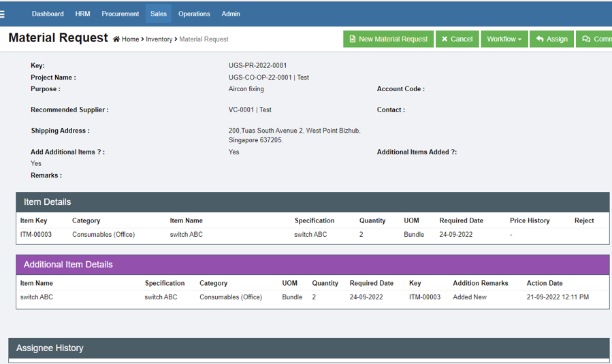Click the New Material Request document icon
Screen dimensions: 612x364
pos(353,39)
